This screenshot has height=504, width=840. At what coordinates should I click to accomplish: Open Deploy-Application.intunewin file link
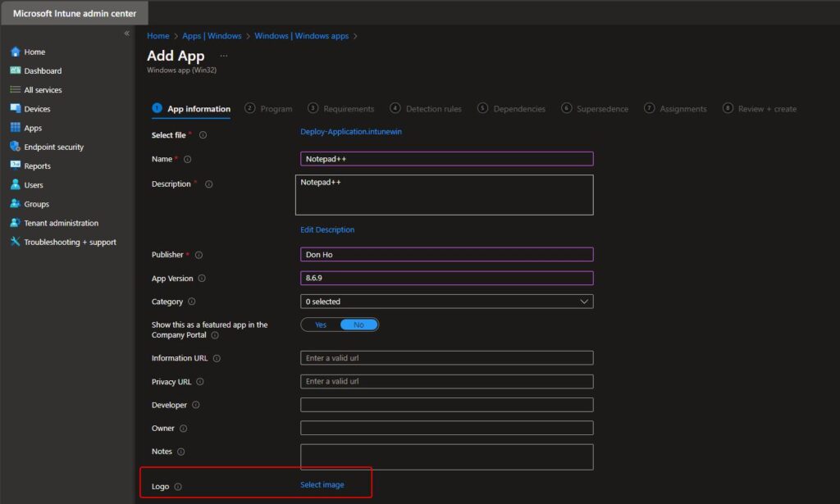click(351, 132)
